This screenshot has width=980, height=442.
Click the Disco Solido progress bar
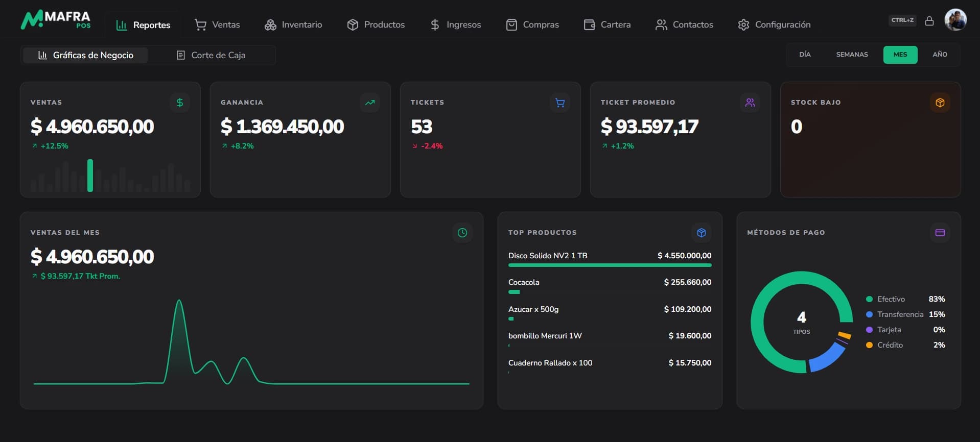[610, 265]
